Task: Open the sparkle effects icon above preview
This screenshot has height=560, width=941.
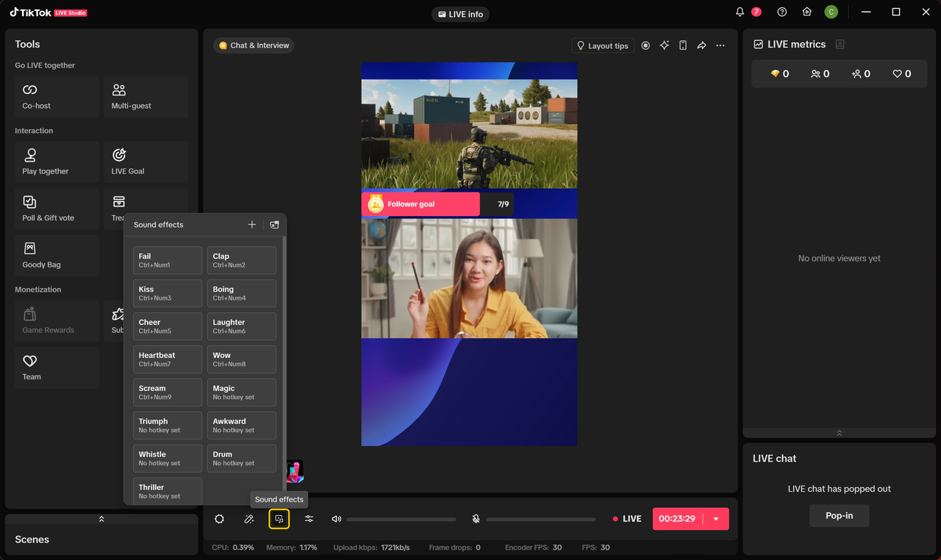Action: tap(664, 46)
